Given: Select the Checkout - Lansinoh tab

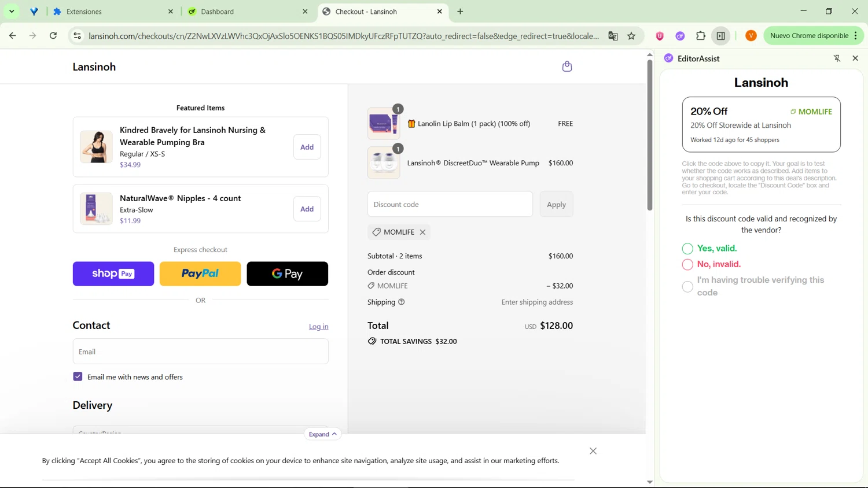Looking at the screenshot, I should 382,12.
